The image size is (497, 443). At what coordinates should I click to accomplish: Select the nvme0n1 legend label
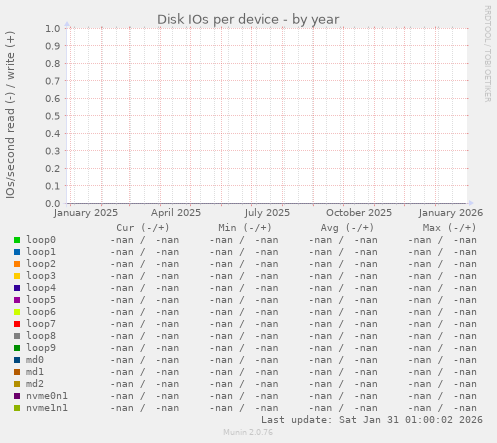(47, 396)
